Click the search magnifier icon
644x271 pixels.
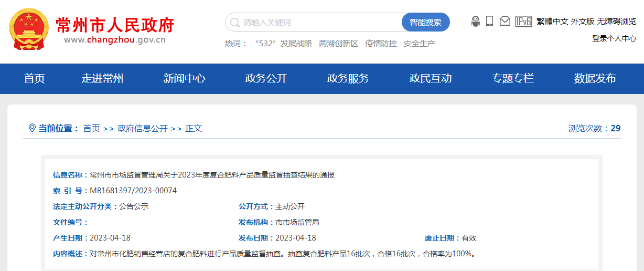tap(235, 23)
